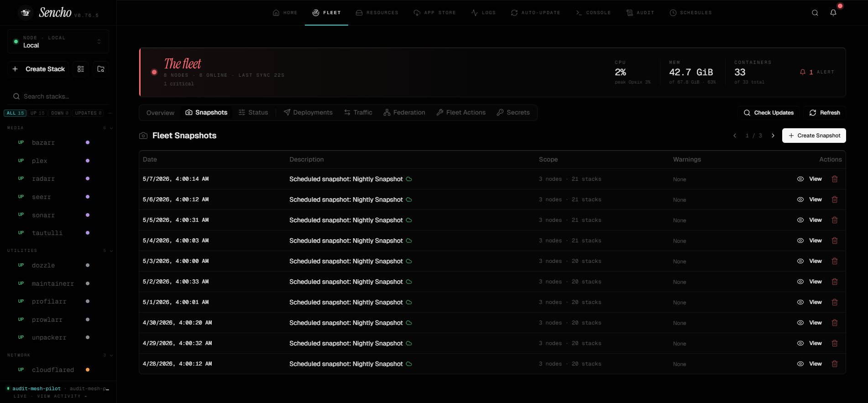Click the Check Updates button

(769, 113)
